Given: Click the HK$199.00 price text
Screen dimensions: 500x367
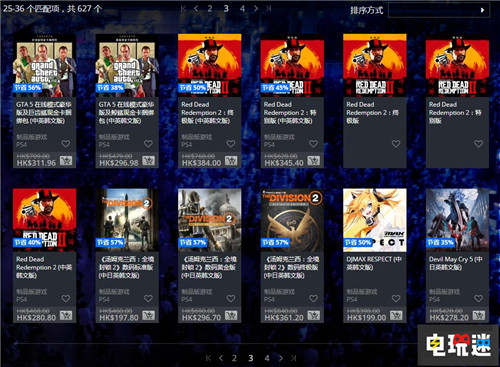Looking at the screenshot, I should coord(366,318).
